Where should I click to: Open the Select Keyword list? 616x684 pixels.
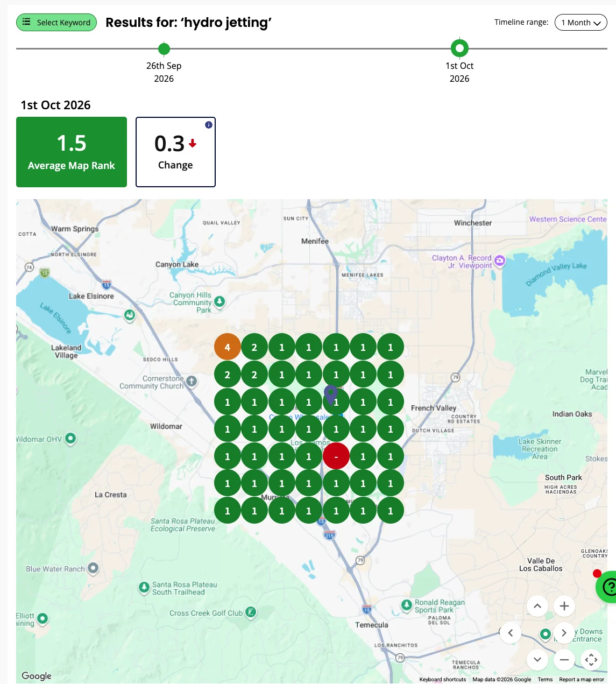pos(56,23)
